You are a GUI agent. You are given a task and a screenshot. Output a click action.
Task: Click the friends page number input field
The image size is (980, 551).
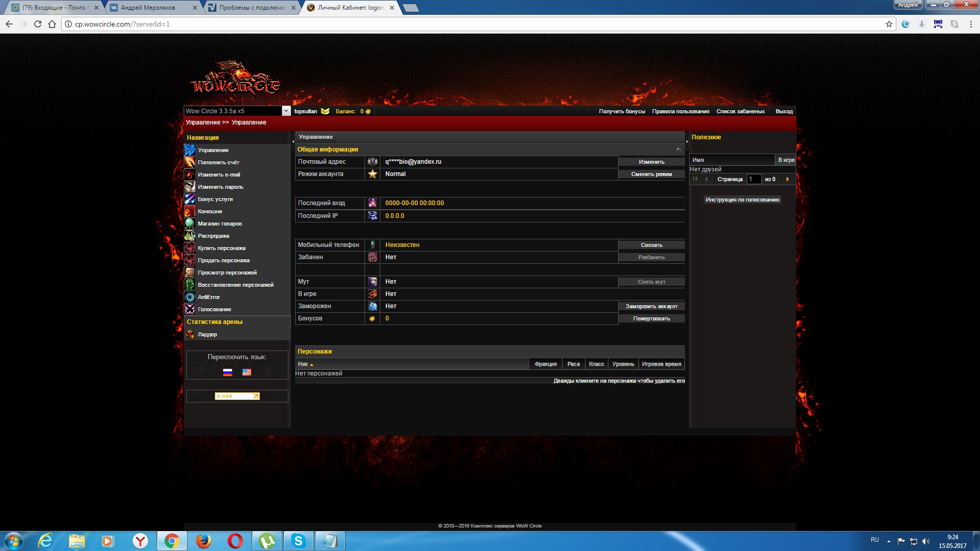point(753,179)
